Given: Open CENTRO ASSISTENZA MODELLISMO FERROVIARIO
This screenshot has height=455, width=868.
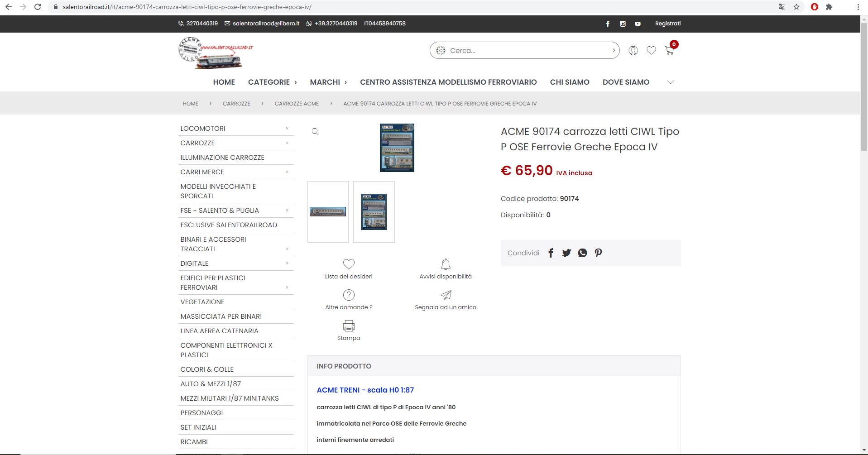Looking at the screenshot, I should tap(448, 82).
